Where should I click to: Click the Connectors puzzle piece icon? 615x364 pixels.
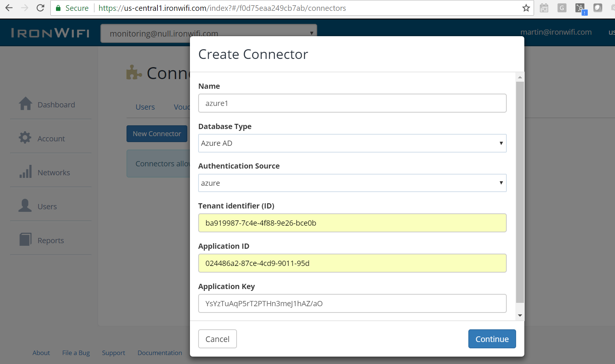click(x=134, y=72)
